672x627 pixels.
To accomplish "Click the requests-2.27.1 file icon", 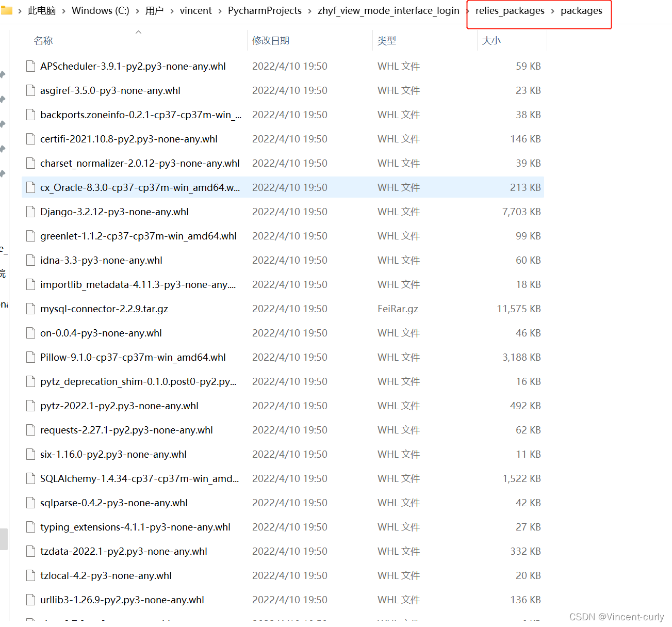I will 31,430.
